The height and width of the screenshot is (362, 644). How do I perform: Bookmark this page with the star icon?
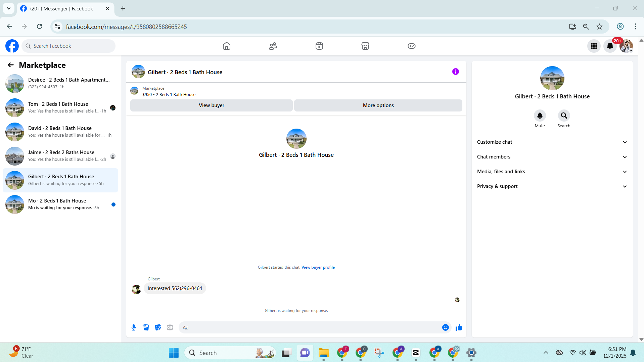tap(600, 27)
